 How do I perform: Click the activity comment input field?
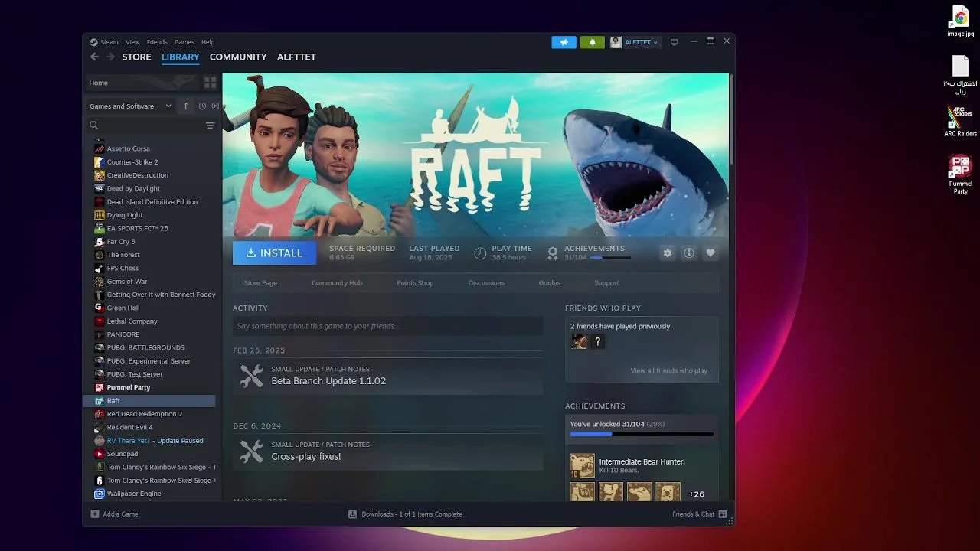[x=387, y=326]
